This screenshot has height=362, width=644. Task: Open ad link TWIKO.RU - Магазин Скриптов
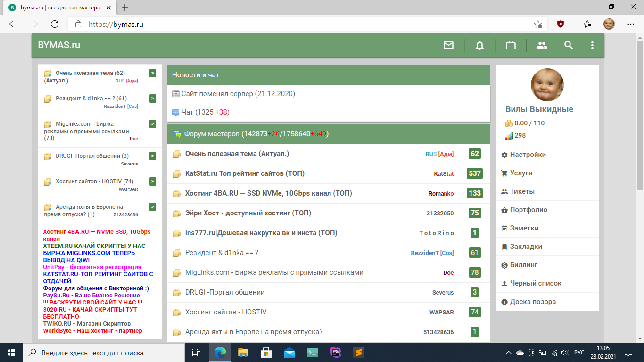(x=87, y=324)
